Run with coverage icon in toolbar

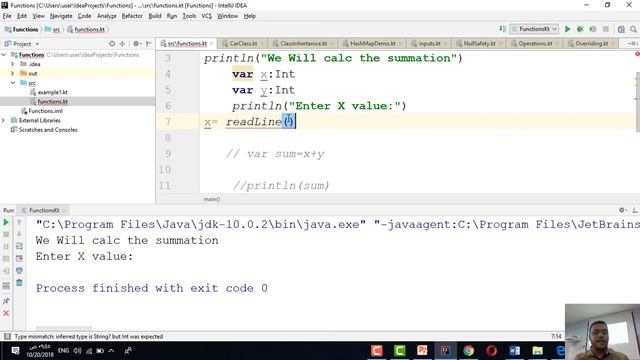coord(593,29)
